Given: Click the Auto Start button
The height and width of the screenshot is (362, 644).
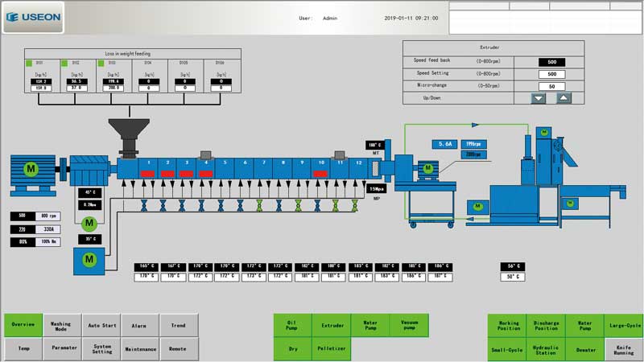Looking at the screenshot, I should tap(101, 326).
